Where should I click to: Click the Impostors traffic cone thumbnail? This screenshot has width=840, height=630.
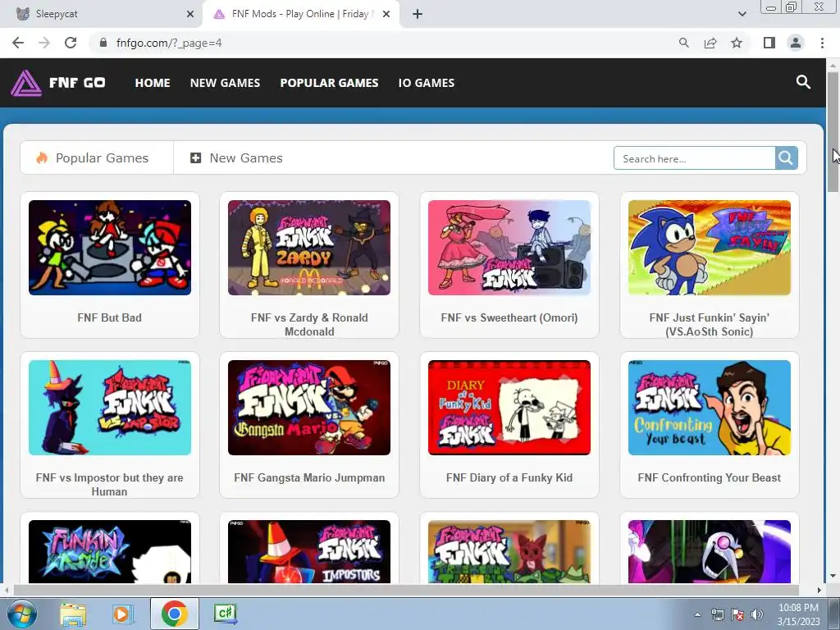point(309,552)
